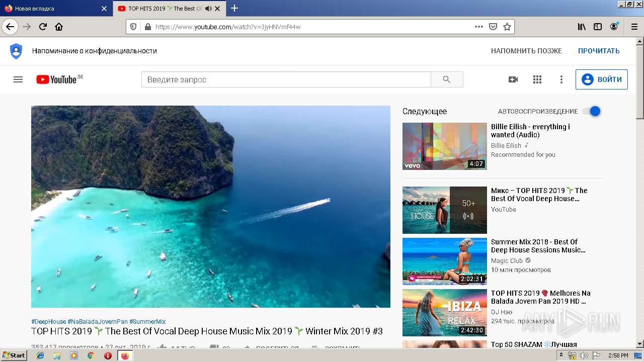The image size is (644, 362).
Task: Click the vertical scrollbar down arrow
Action: (x=640, y=344)
